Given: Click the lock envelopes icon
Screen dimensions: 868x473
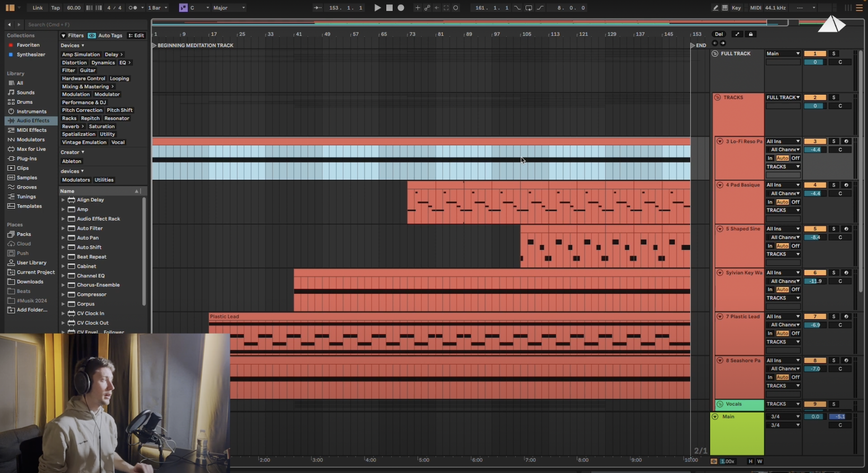Looking at the screenshot, I should click(x=751, y=34).
